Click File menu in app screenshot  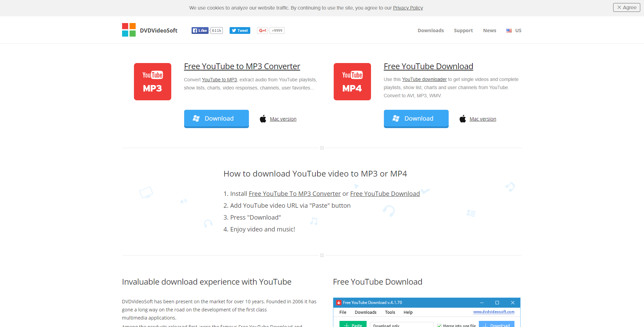click(x=343, y=312)
